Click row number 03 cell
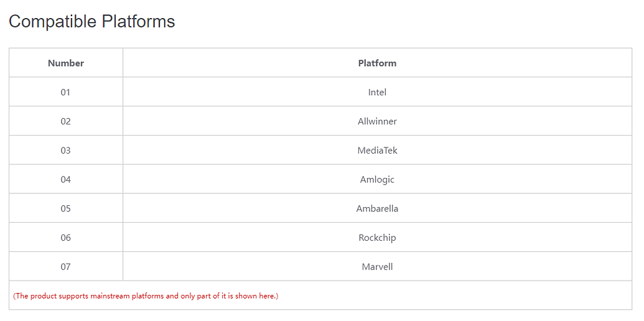The height and width of the screenshot is (321, 644). 66,151
